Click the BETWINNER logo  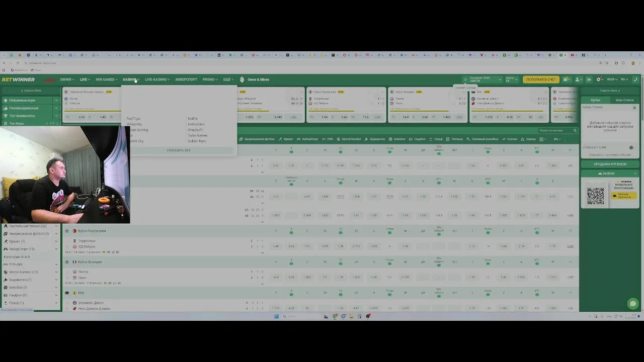point(18,79)
